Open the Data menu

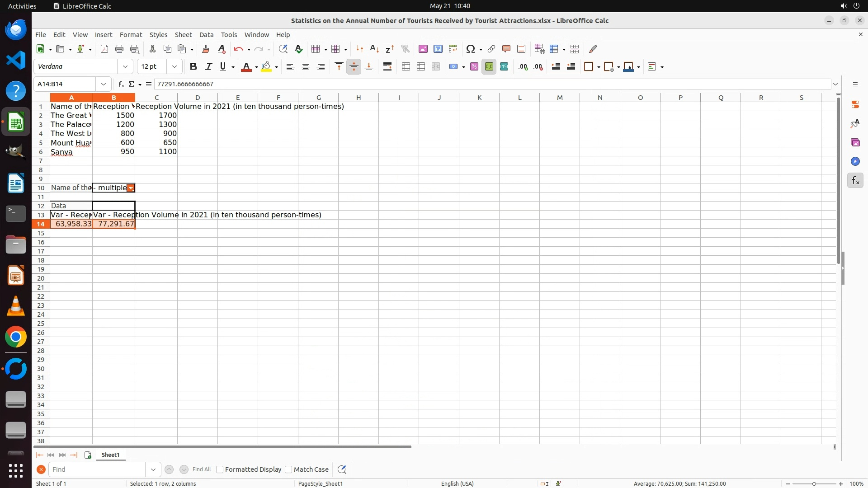coord(206,35)
